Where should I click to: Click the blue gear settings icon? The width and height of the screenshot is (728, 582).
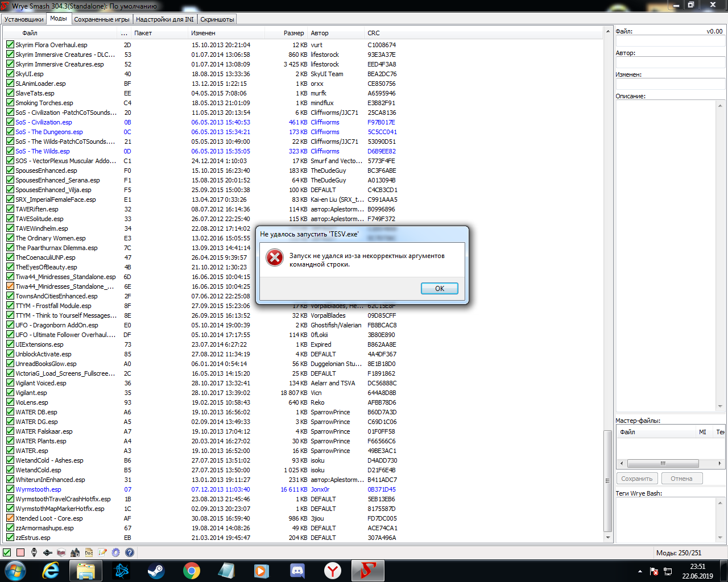pos(116,552)
